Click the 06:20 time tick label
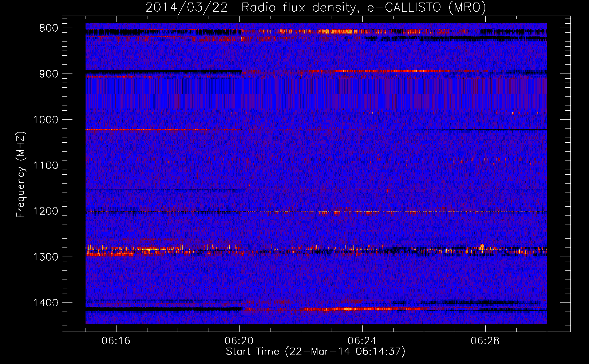Viewport: 589px width, 364px height. pyautogui.click(x=239, y=341)
